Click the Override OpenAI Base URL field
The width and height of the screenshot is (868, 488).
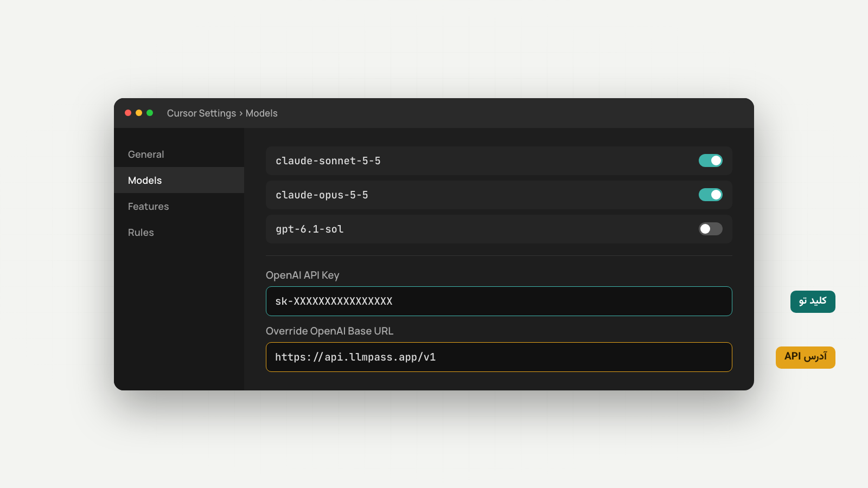pos(499,357)
